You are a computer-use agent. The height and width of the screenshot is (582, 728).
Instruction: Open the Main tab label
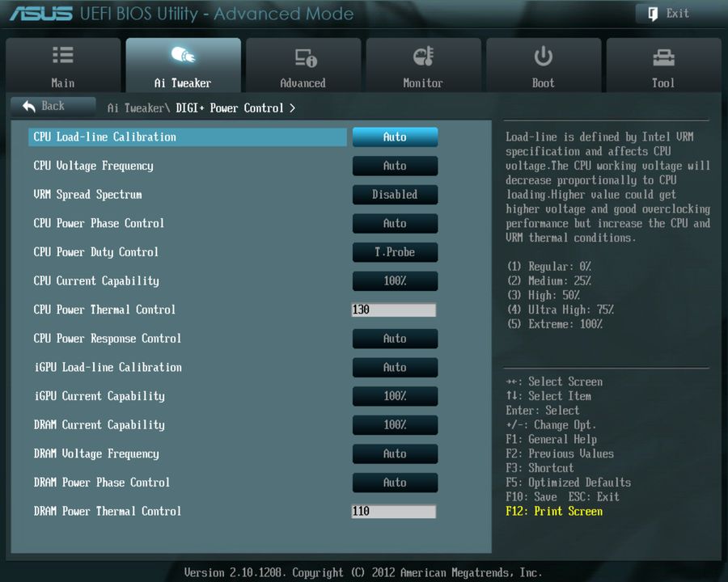[62, 83]
